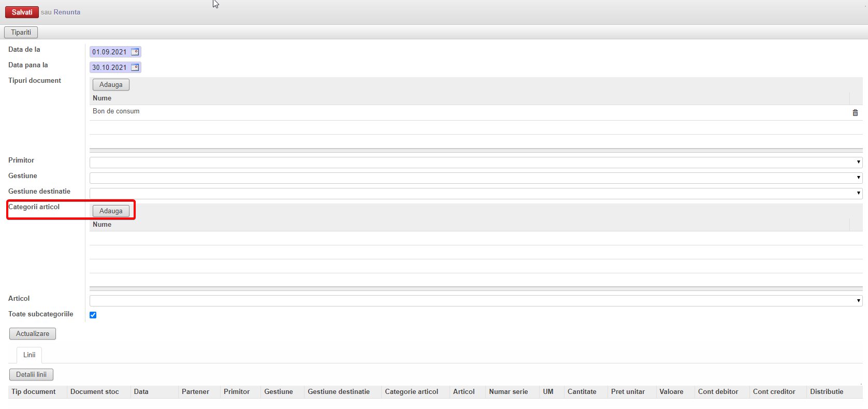Click the Data de la date field

point(109,52)
